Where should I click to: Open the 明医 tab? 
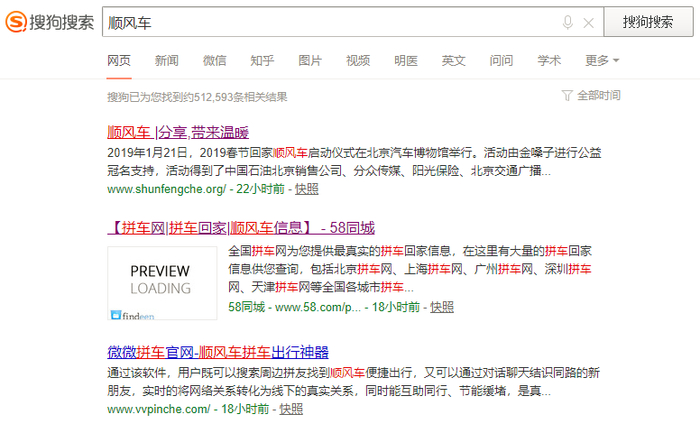406,60
